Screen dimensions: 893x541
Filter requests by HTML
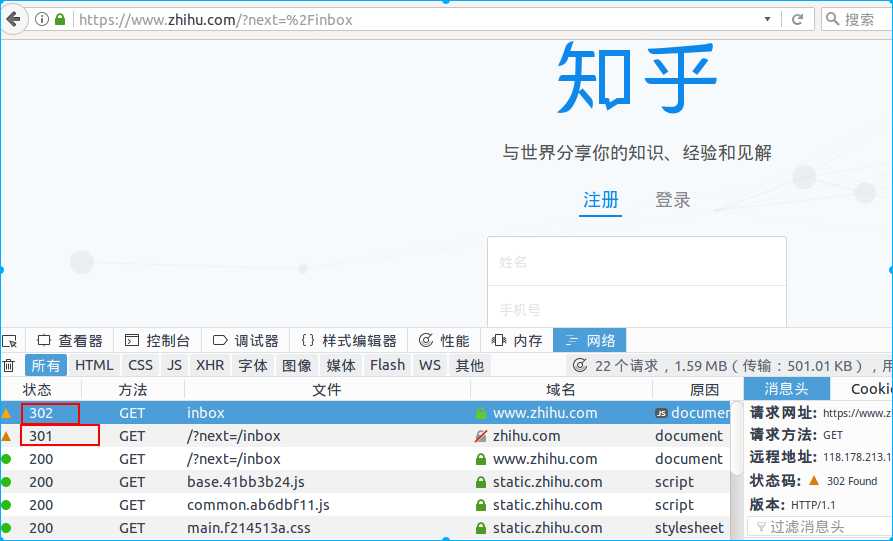tap(94, 366)
